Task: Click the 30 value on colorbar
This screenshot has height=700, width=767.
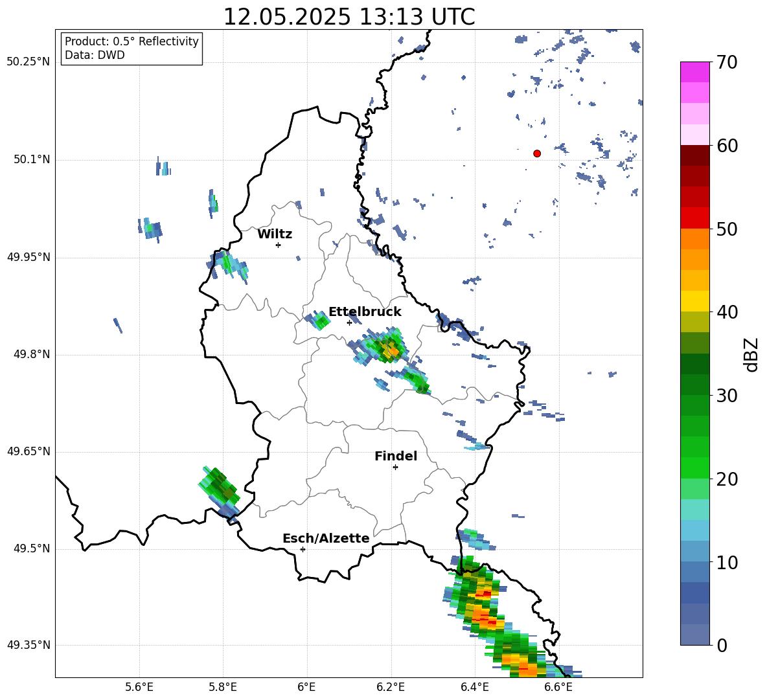Action: (726, 396)
